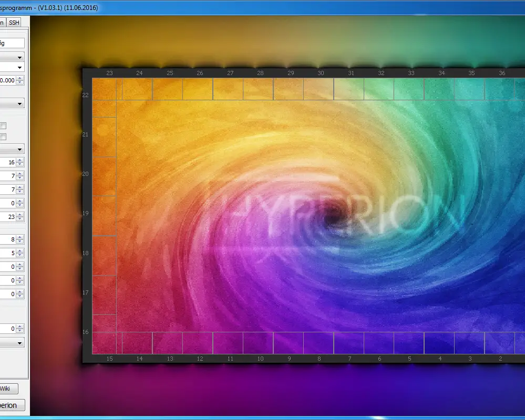Click LED number 11 on the preview
Viewport: 525px width, 420px height.
click(230, 359)
